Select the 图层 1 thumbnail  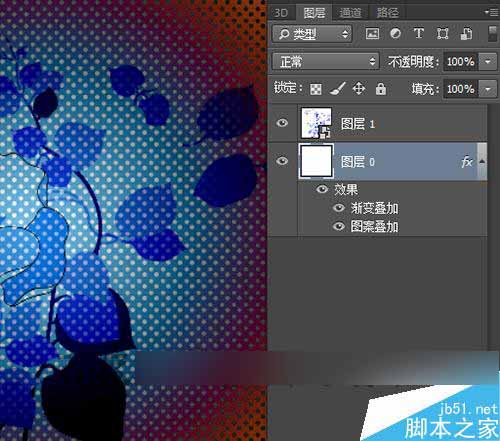[x=316, y=123]
